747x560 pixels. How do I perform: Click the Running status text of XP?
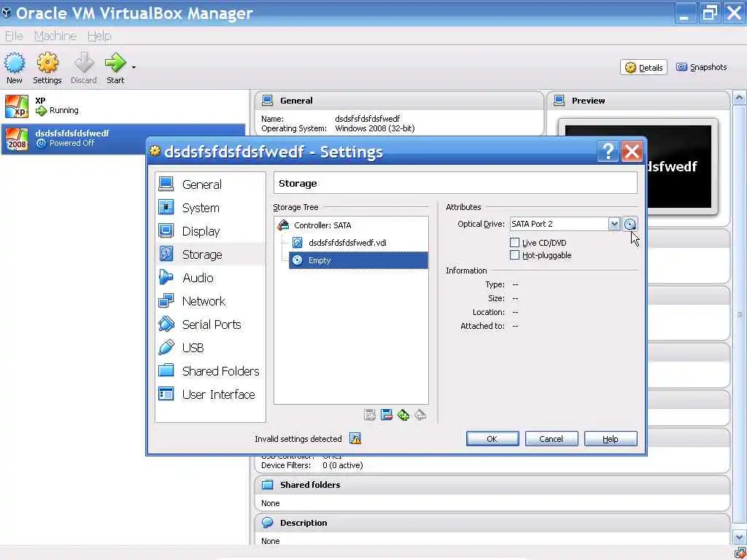pos(64,111)
